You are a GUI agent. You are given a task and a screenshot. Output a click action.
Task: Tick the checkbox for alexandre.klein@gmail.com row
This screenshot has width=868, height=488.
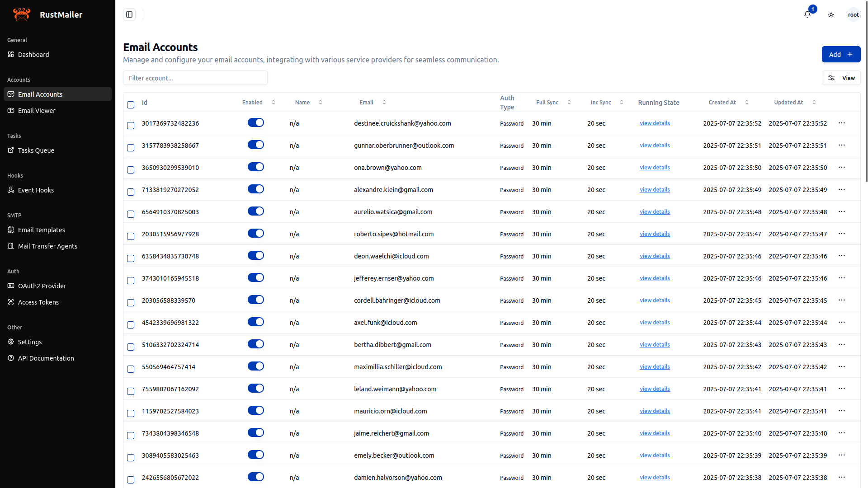pos(131,192)
